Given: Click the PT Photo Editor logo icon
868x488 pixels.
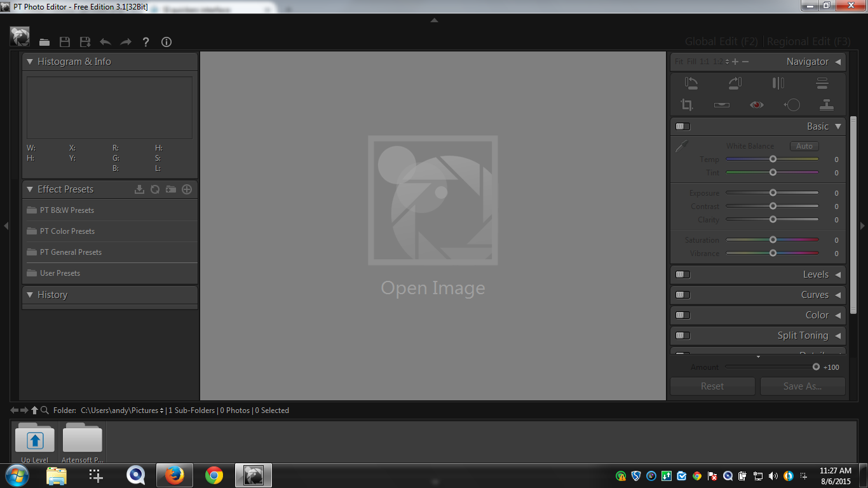Looking at the screenshot, I should 20,36.
